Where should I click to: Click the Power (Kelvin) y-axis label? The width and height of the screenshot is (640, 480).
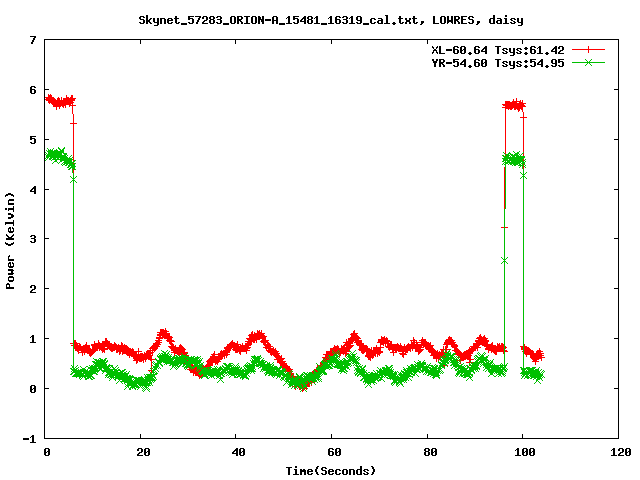coord(11,240)
